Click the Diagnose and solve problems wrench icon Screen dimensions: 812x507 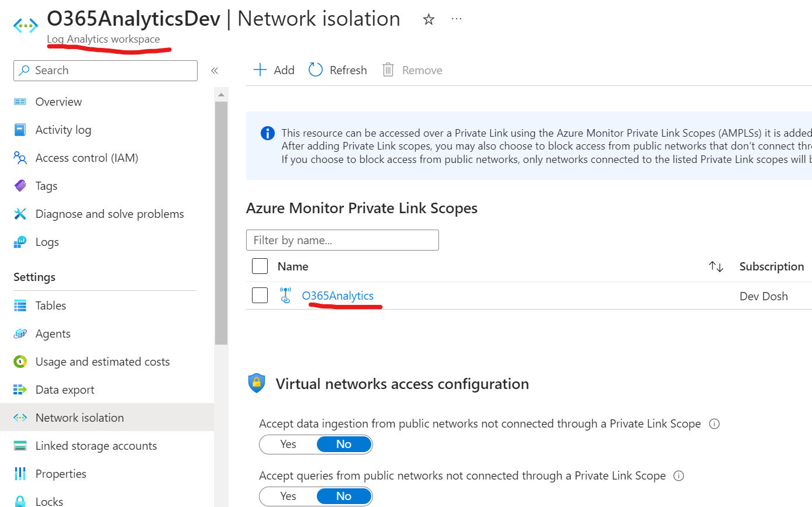(20, 214)
